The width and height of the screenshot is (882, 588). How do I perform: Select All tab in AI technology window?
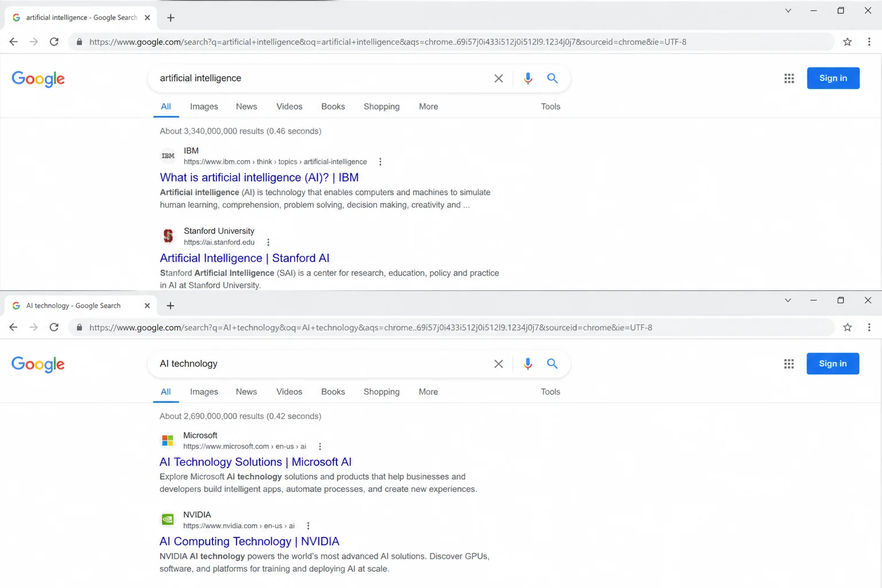pyautogui.click(x=166, y=392)
